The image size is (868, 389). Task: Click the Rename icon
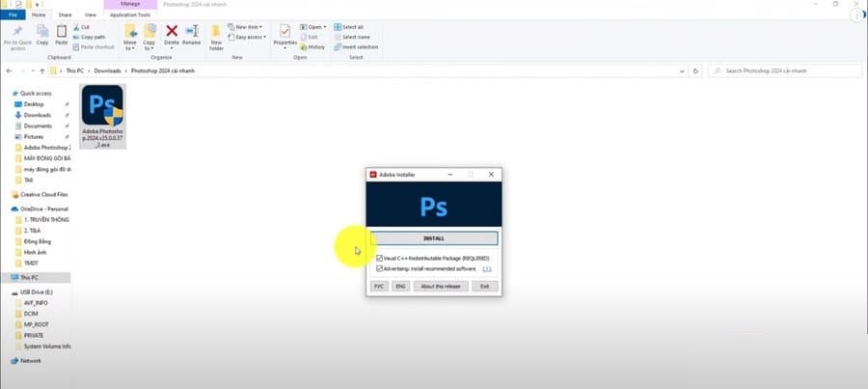(192, 32)
